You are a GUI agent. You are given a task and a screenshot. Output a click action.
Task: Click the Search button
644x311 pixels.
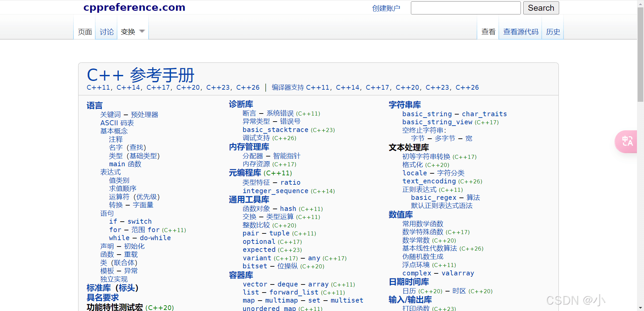(541, 8)
